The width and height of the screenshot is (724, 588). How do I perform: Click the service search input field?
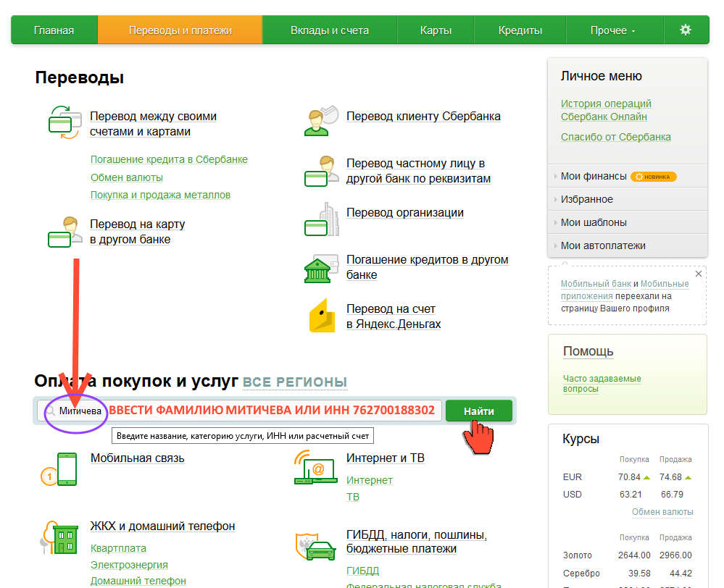(239, 411)
